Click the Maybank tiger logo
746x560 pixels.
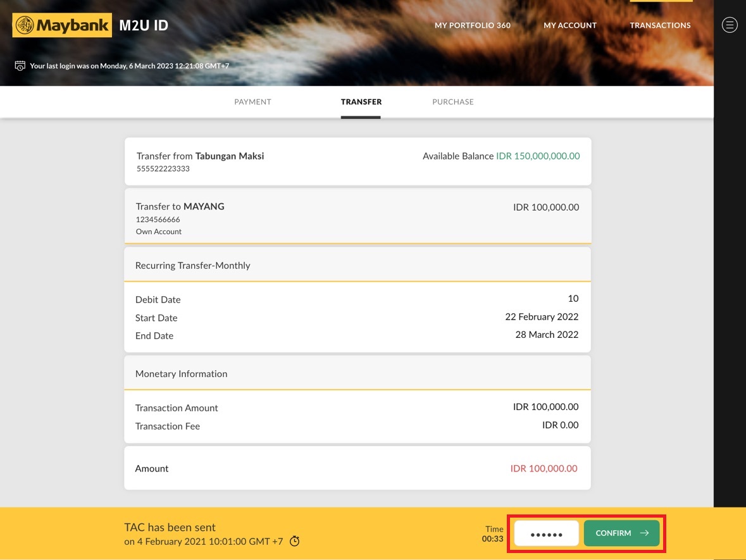point(25,25)
